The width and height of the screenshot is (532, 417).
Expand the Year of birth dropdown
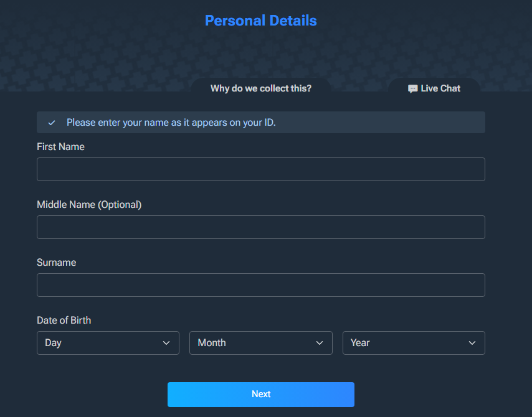click(x=414, y=343)
